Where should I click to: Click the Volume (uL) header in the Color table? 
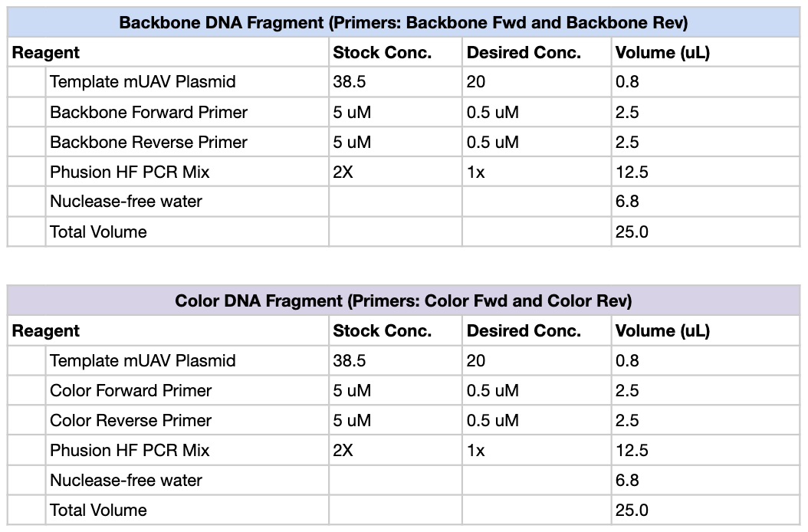(x=662, y=331)
